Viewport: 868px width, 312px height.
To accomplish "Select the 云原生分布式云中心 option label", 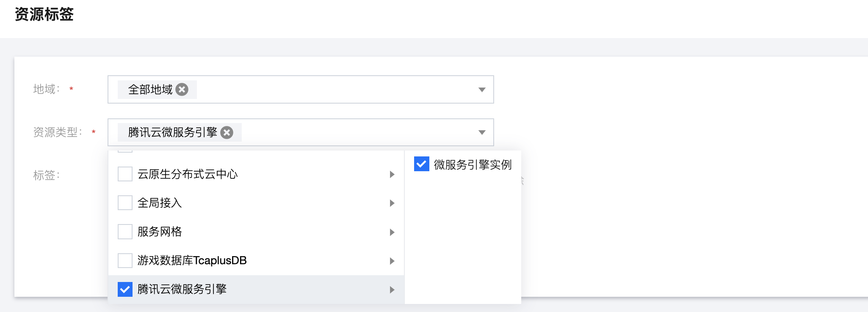I will (188, 174).
